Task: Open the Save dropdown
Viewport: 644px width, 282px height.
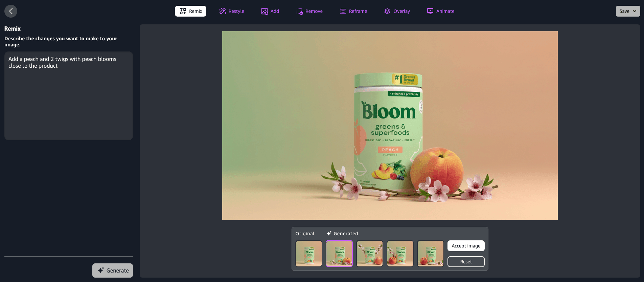Action: (628, 11)
